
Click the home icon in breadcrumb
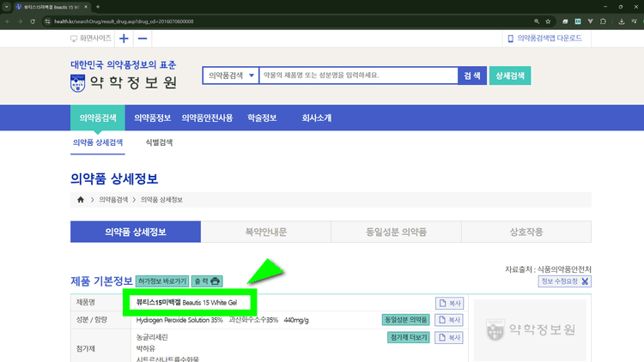(81, 199)
